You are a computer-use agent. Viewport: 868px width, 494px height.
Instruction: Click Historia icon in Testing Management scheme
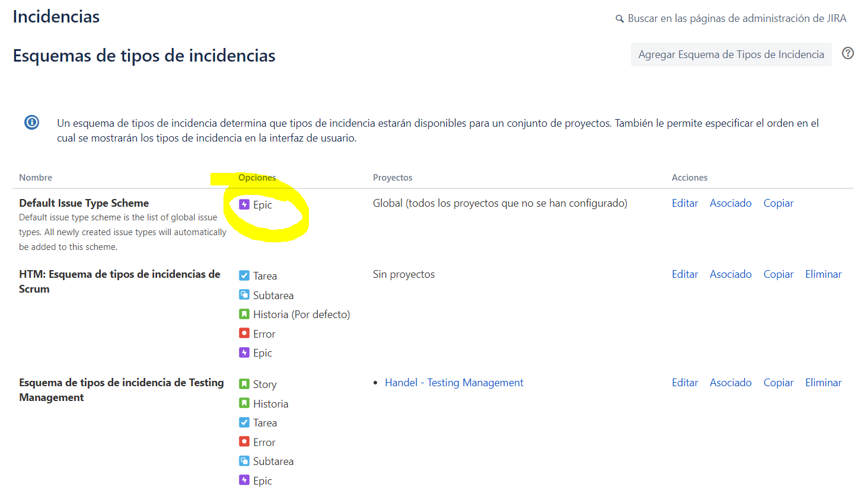244,403
